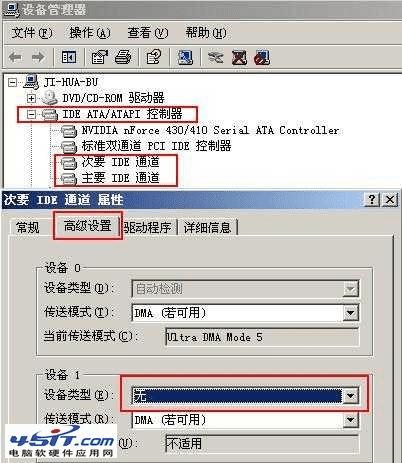Click the dialog help question-mark button
The height and width of the screenshot is (463, 402).
tap(373, 200)
